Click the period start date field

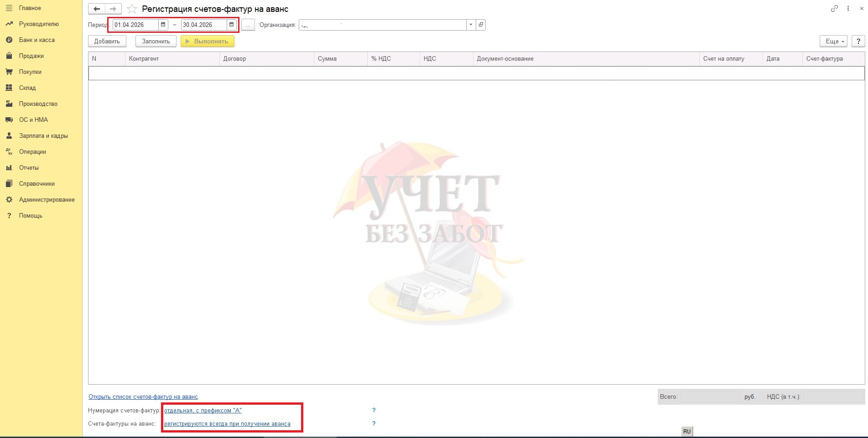[136, 25]
